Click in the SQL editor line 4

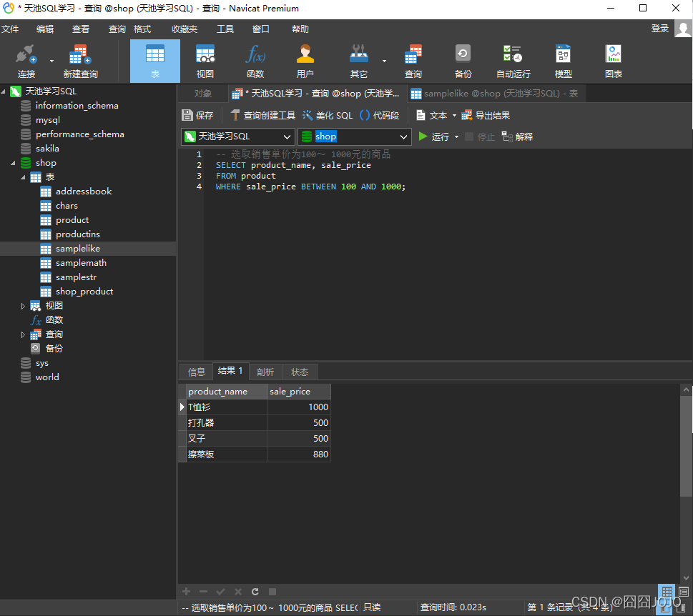(310, 187)
